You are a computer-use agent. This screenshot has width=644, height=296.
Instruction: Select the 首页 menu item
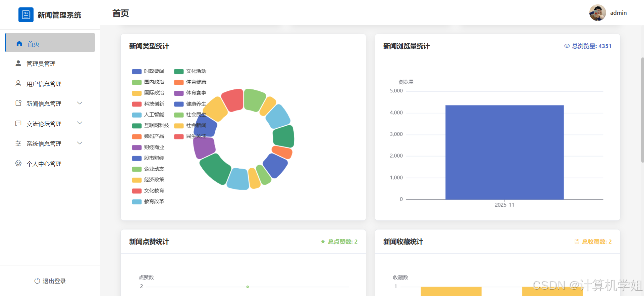tap(50, 43)
